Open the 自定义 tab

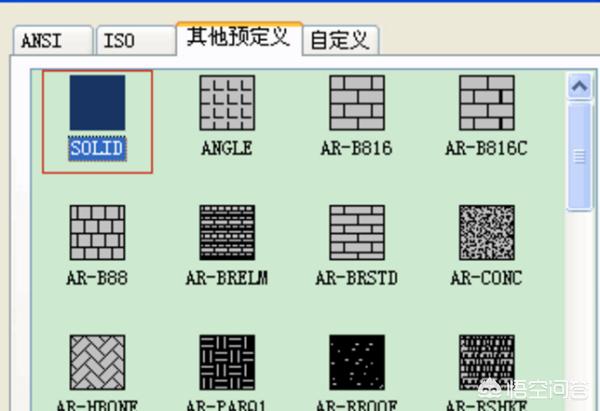coord(341,40)
